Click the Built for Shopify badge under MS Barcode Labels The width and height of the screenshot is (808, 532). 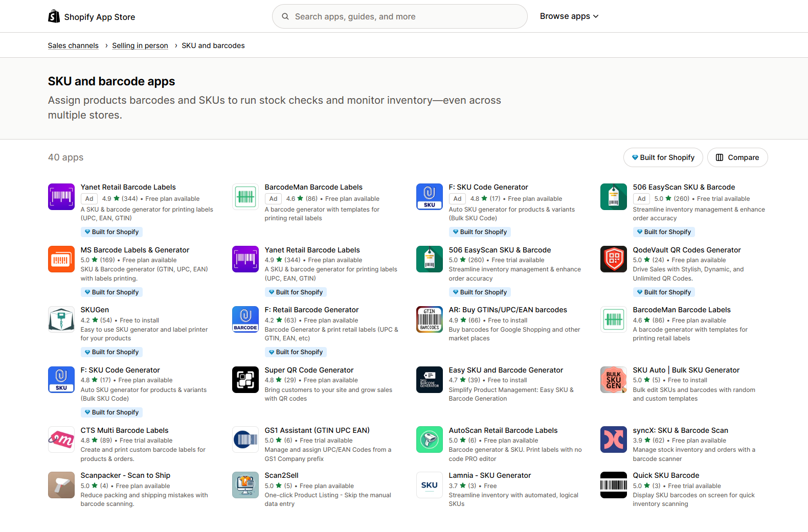tap(112, 292)
